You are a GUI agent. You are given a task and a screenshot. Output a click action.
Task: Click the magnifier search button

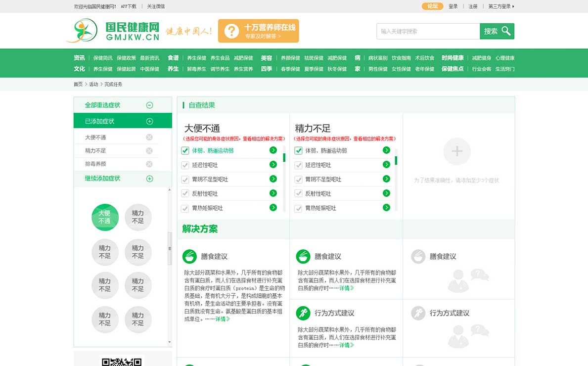(x=497, y=31)
